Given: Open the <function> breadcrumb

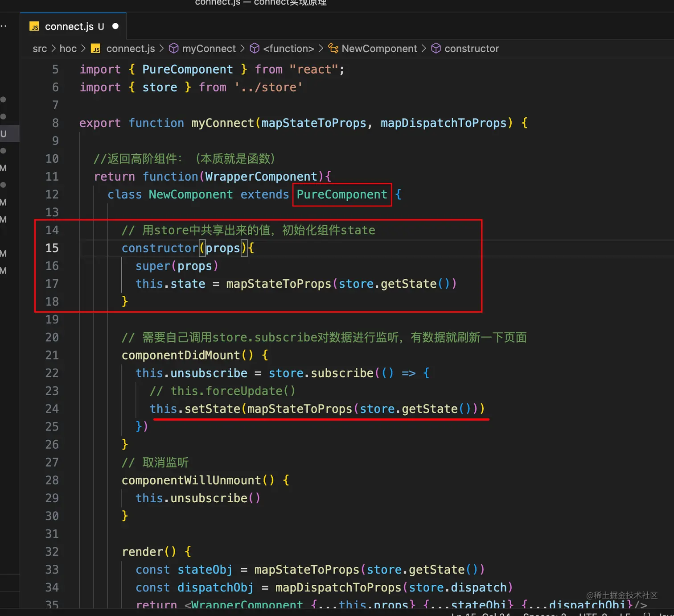Looking at the screenshot, I should (288, 49).
